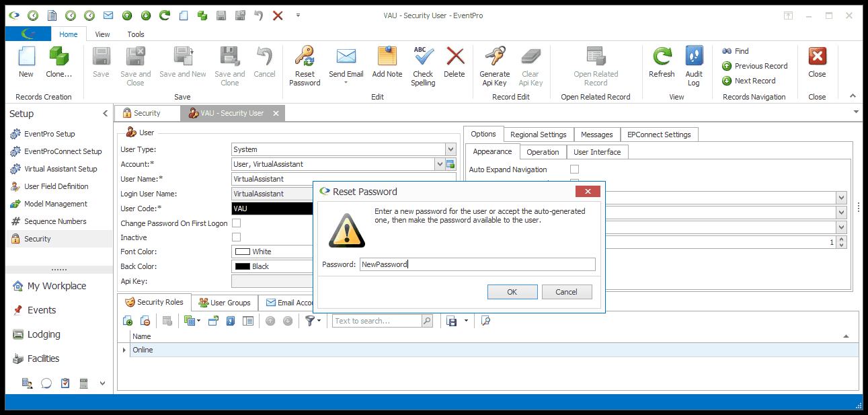Open the Account dropdown arrow

[x=440, y=164]
